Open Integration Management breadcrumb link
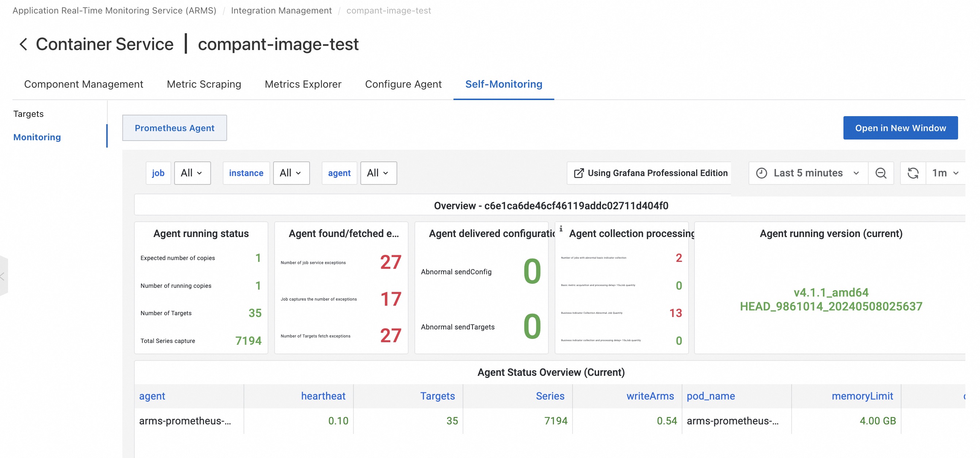The image size is (980, 458). pyautogui.click(x=281, y=10)
